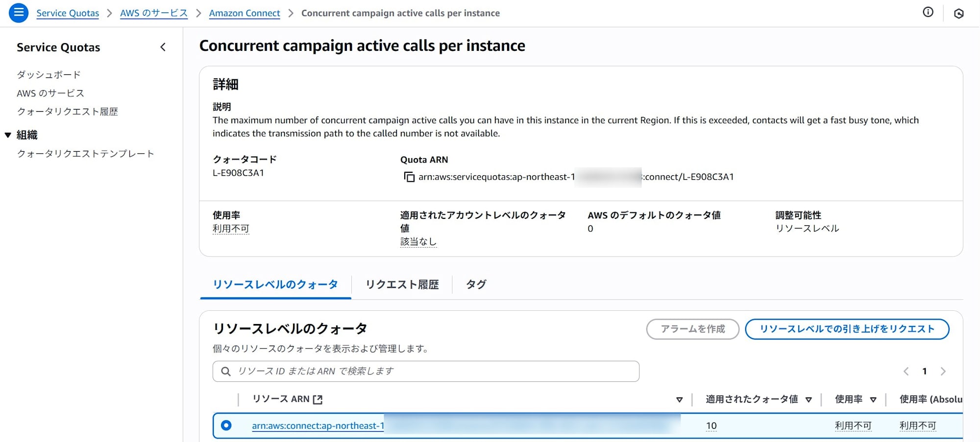Click the external link icon beside リソース ARN

point(318,399)
